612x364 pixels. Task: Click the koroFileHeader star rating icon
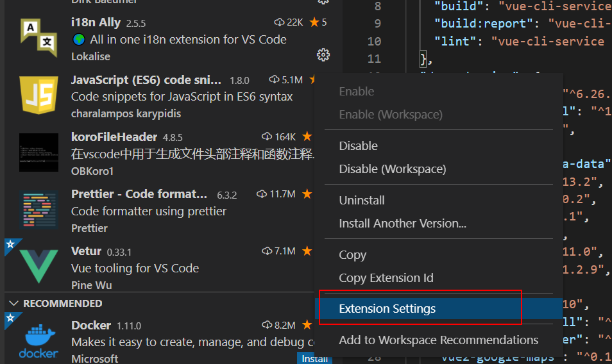coord(307,136)
